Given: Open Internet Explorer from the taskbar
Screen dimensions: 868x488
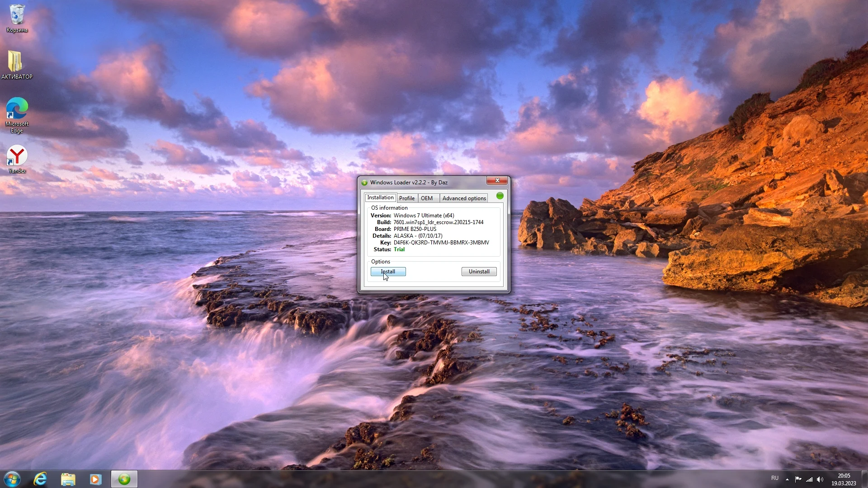Looking at the screenshot, I should click(x=40, y=479).
